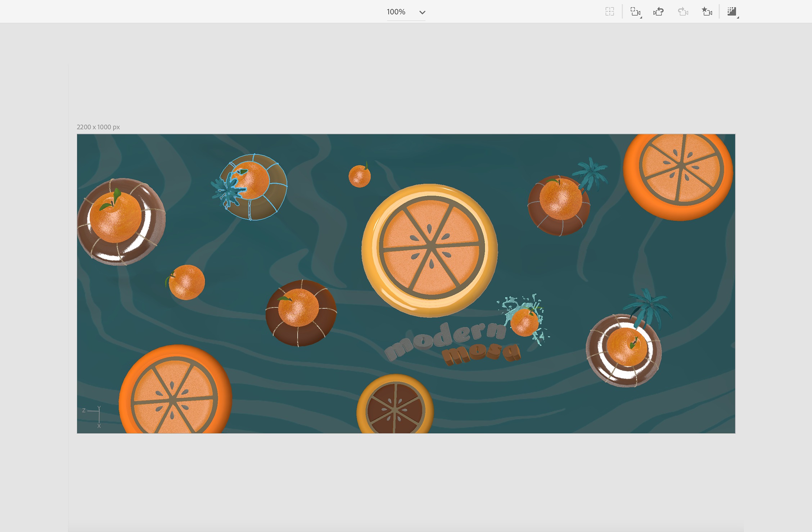Toggle the Render Preview icon
Image resolution: width=812 pixels, height=532 pixels.
[732, 12]
